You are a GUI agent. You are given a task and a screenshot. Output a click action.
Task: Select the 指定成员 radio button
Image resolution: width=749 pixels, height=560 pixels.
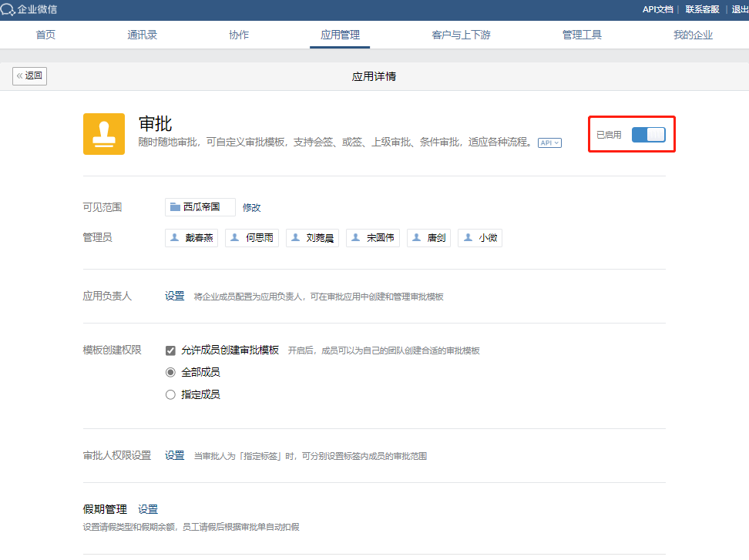[170, 395]
